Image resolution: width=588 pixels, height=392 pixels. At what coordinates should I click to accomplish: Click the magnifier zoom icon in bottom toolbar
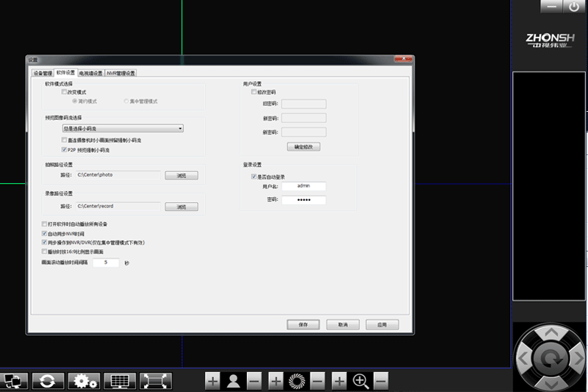[x=360, y=381]
